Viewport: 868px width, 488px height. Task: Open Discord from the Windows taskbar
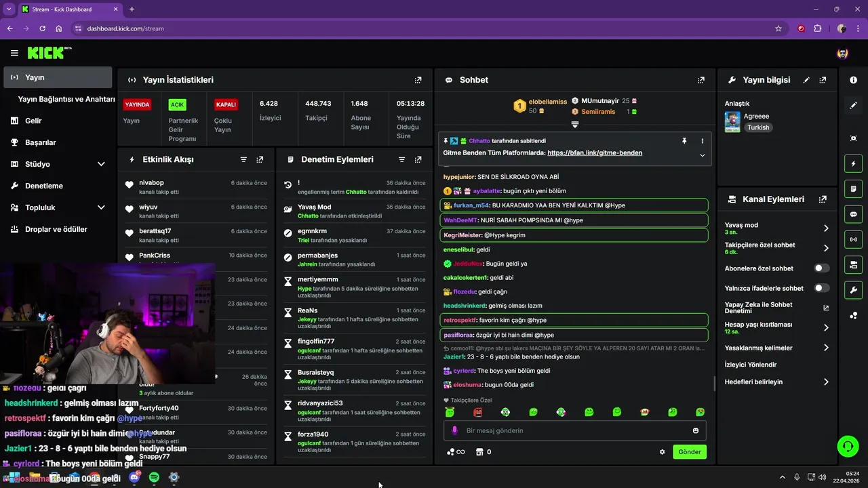click(134, 477)
